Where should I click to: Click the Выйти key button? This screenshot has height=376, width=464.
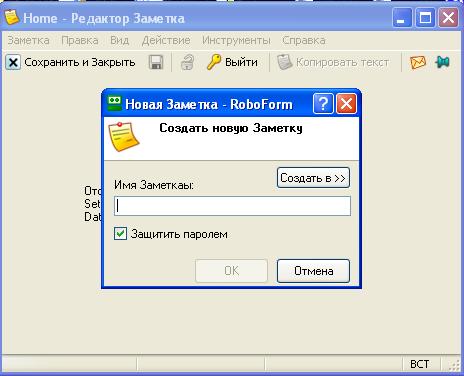(x=232, y=62)
